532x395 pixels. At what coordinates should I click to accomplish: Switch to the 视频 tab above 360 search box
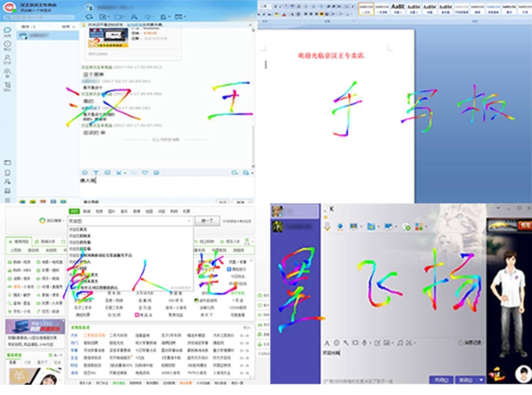pyautogui.click(x=99, y=211)
